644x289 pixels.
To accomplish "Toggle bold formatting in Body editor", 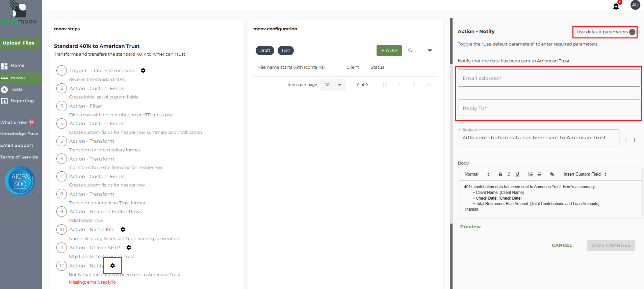I will point(500,174).
